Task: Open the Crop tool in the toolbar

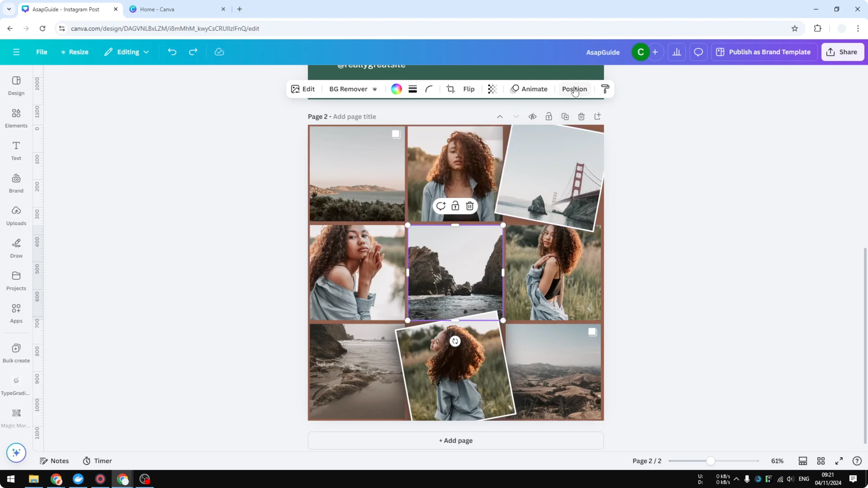Action: click(x=451, y=89)
